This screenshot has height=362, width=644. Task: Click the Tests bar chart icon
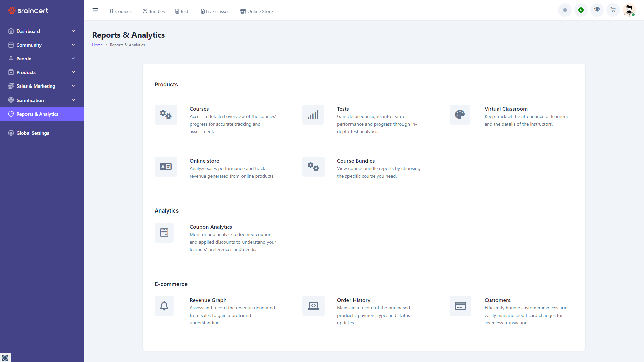click(x=313, y=114)
